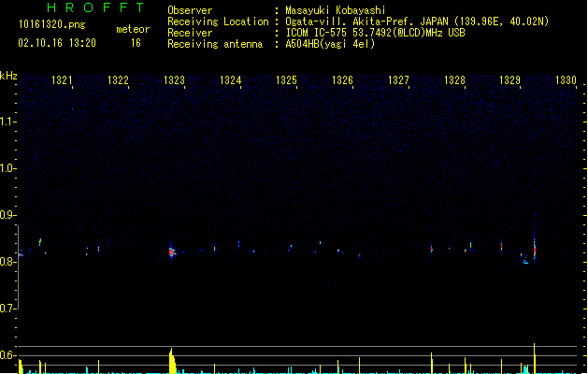This screenshot has width=588, height=374.
Task: Click the kHz axis unit label
Action: click(8, 76)
